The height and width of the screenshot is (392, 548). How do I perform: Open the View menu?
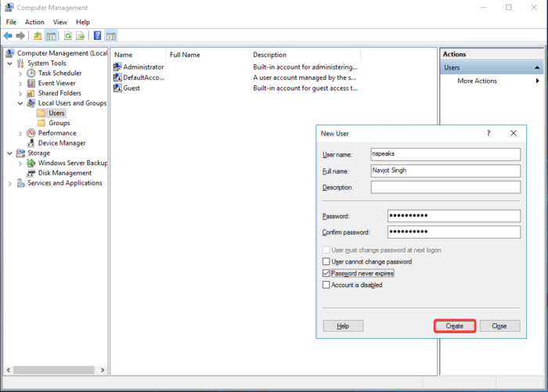click(x=60, y=22)
